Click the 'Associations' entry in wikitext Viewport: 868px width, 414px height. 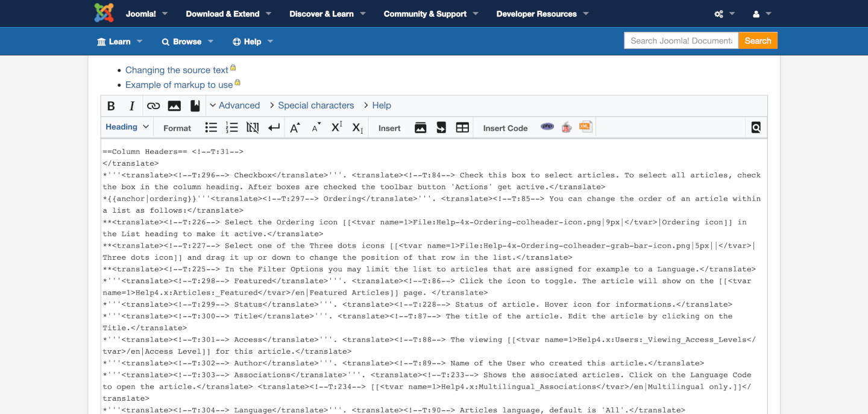coord(262,375)
